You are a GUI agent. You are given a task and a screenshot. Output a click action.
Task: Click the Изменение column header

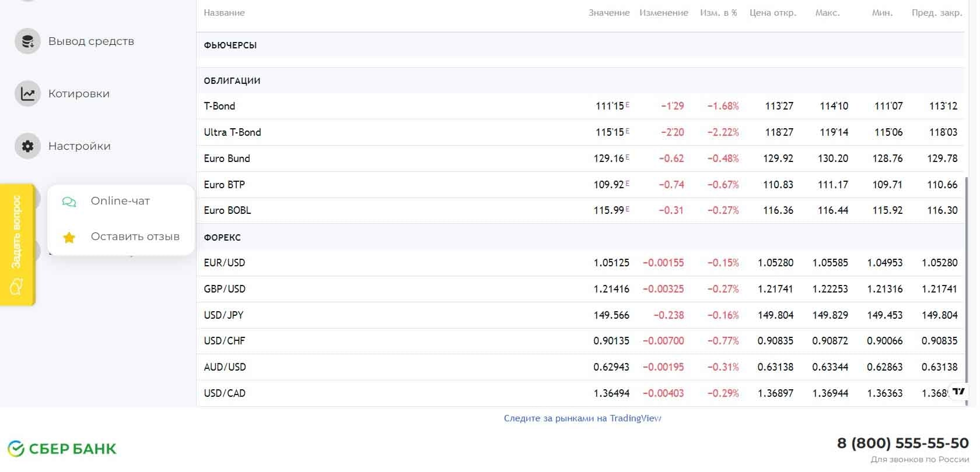point(664,13)
